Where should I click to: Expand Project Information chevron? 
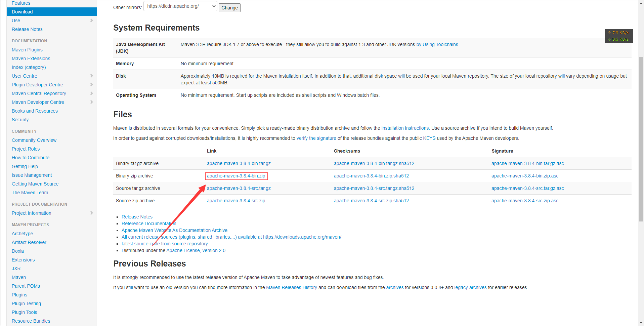point(91,213)
